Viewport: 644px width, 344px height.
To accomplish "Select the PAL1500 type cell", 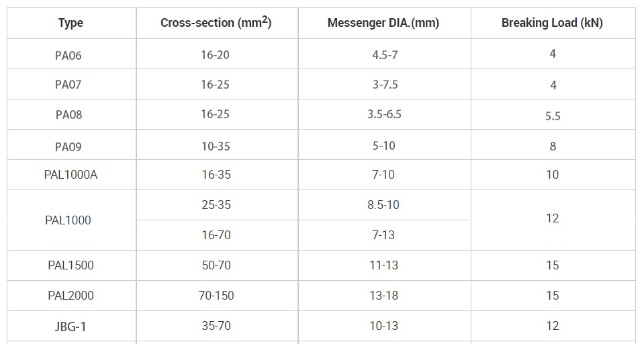I will pyautogui.click(x=71, y=265).
